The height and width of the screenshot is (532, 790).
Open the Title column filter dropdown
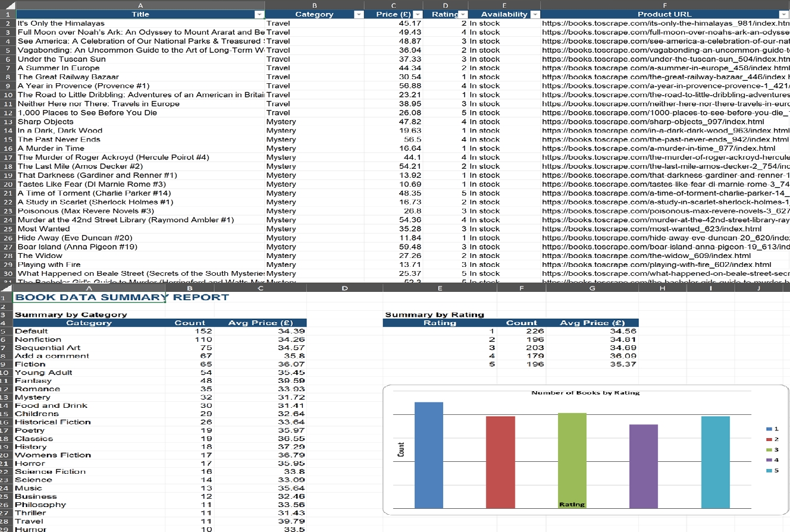tap(259, 14)
